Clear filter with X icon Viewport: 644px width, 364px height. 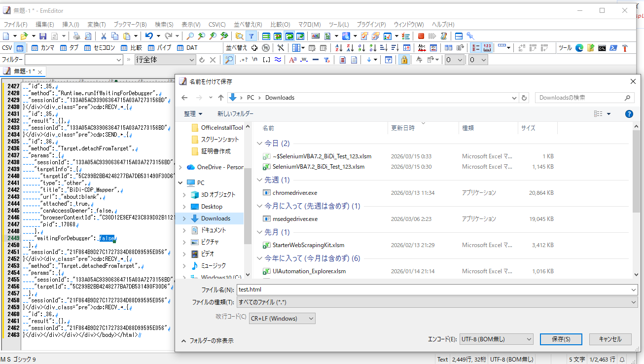click(213, 60)
